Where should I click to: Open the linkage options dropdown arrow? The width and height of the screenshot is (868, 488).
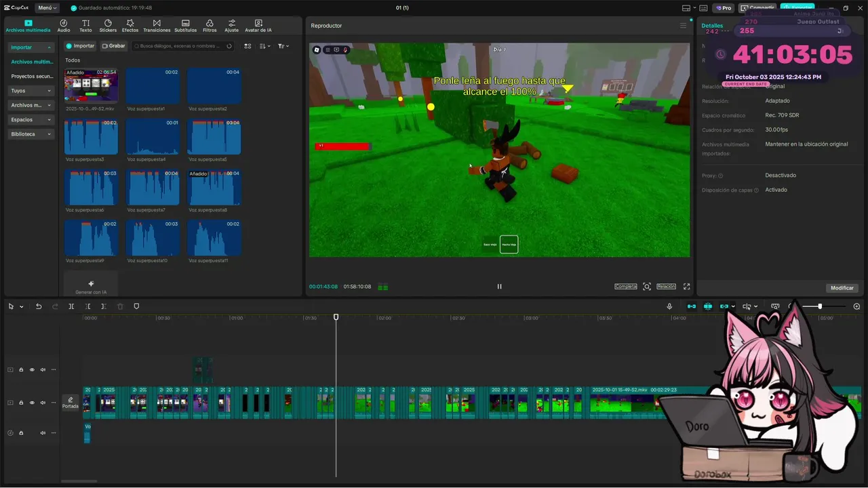click(733, 307)
